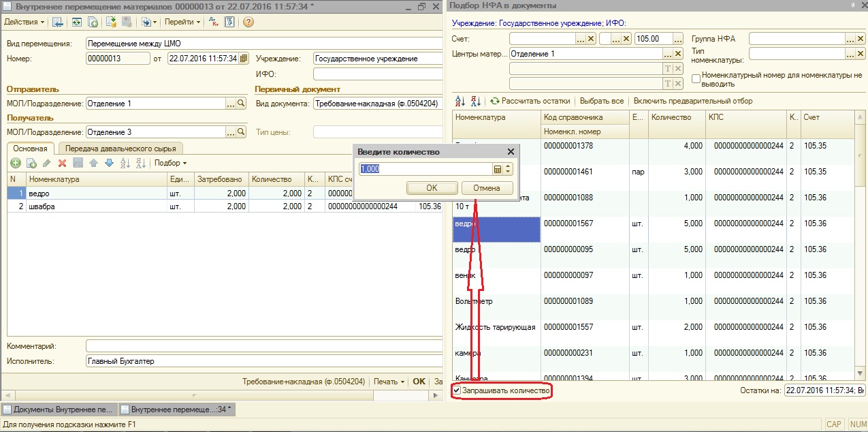
Task: Expand the create-based-on icon dropdown arrow
Action: tap(155, 22)
